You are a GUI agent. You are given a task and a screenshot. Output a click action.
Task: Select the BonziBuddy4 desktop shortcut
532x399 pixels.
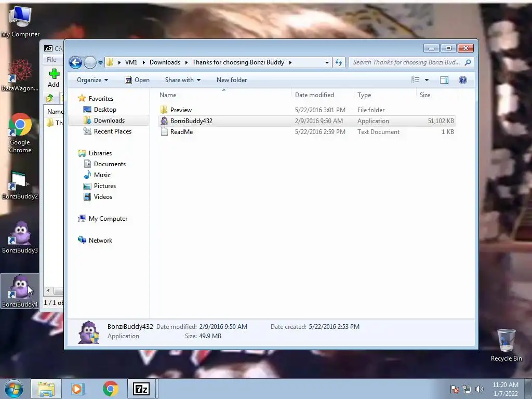tap(20, 291)
